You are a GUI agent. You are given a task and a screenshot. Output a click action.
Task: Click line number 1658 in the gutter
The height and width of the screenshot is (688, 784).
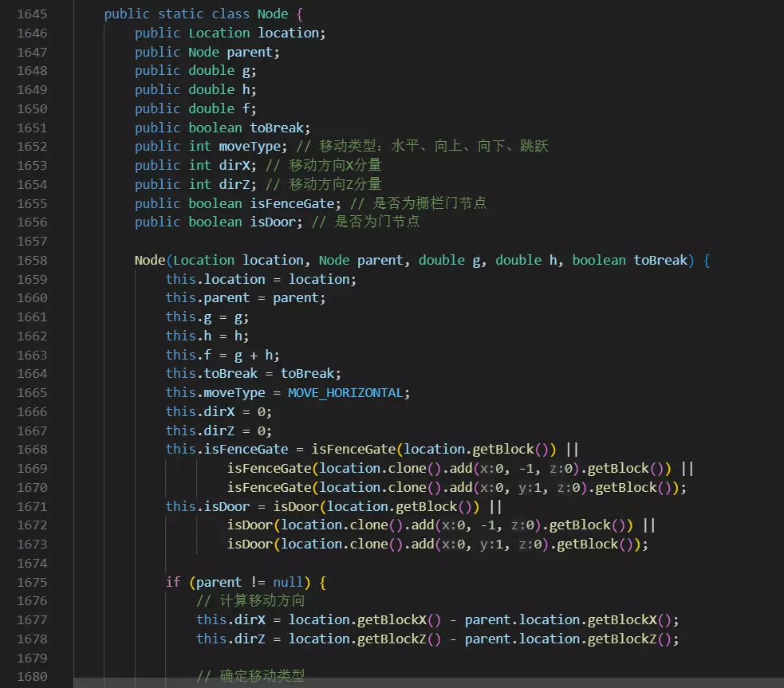coord(32,261)
